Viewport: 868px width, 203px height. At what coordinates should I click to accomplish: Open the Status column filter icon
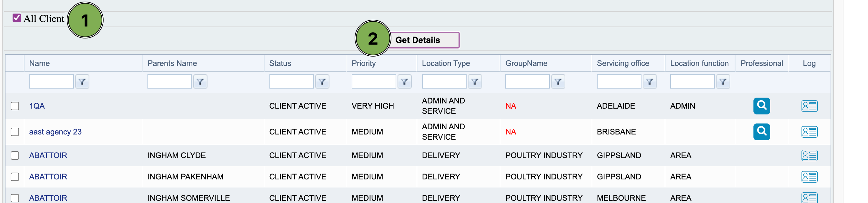(322, 82)
